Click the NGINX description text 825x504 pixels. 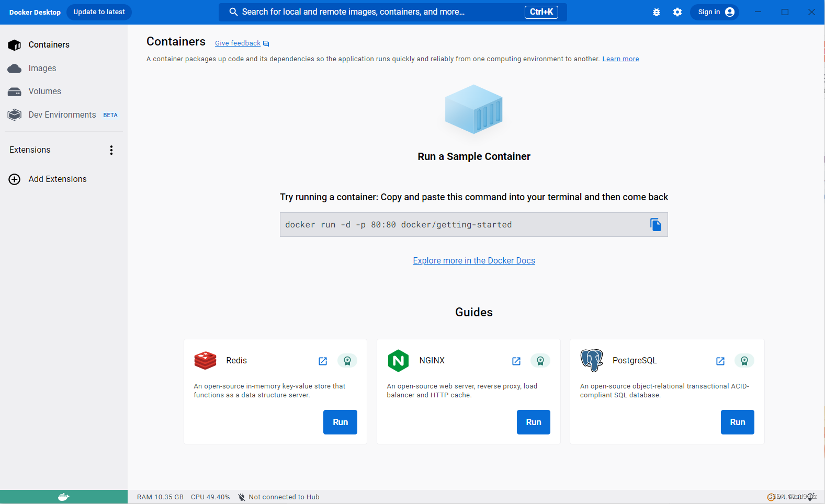tap(462, 391)
